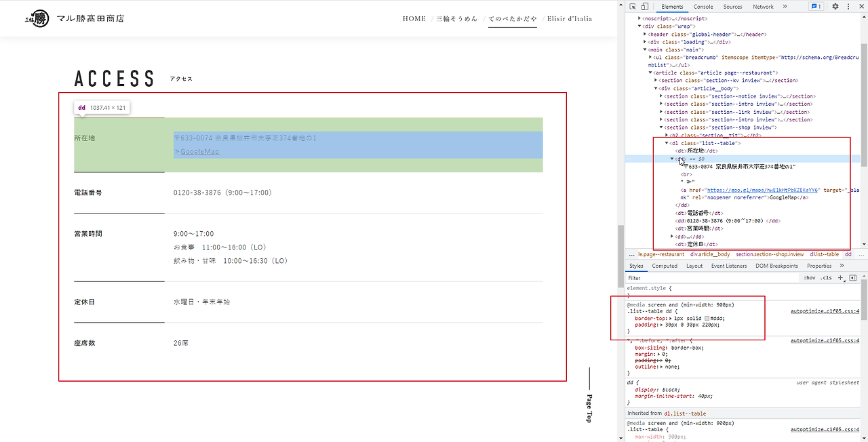The image size is (868, 442).
Task: Open the autoplimize css link for .list--table dd
Action: [825, 312]
